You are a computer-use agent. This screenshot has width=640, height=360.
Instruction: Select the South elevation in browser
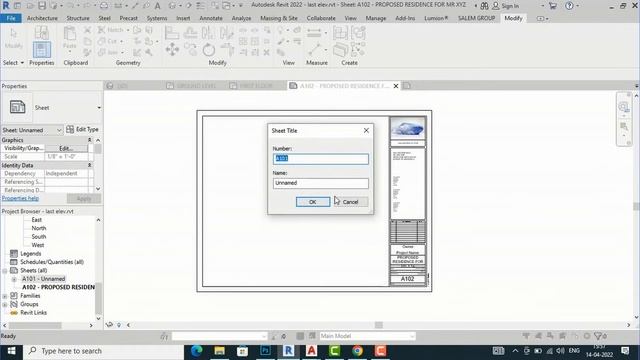pyautogui.click(x=39, y=237)
